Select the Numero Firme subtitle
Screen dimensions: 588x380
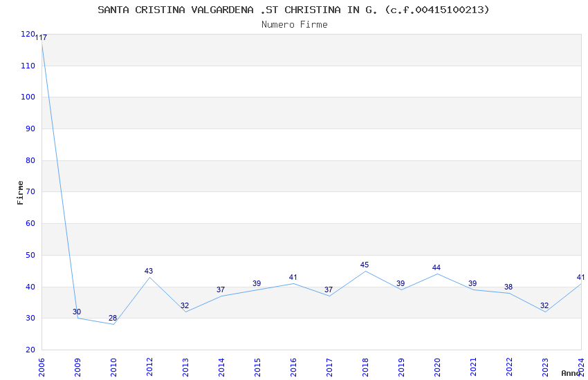(x=294, y=24)
